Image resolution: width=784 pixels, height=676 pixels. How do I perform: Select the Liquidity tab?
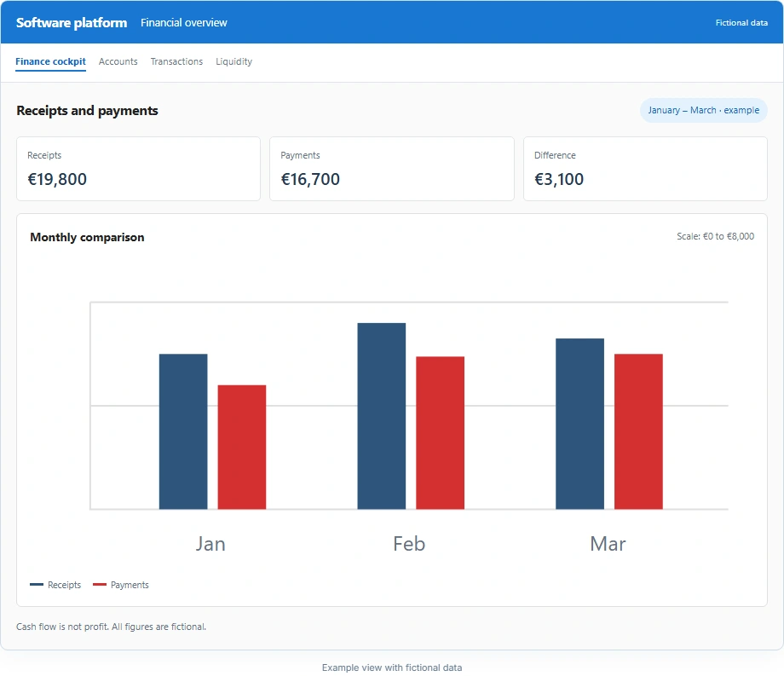coord(234,61)
